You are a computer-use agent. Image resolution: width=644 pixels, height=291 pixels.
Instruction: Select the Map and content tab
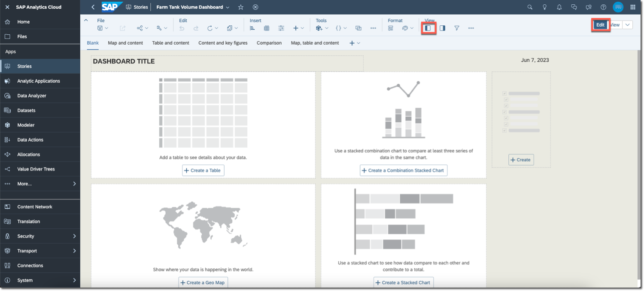click(125, 43)
